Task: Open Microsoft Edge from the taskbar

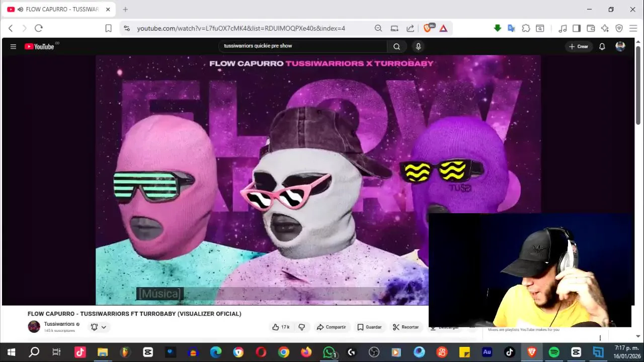Action: click(215, 352)
